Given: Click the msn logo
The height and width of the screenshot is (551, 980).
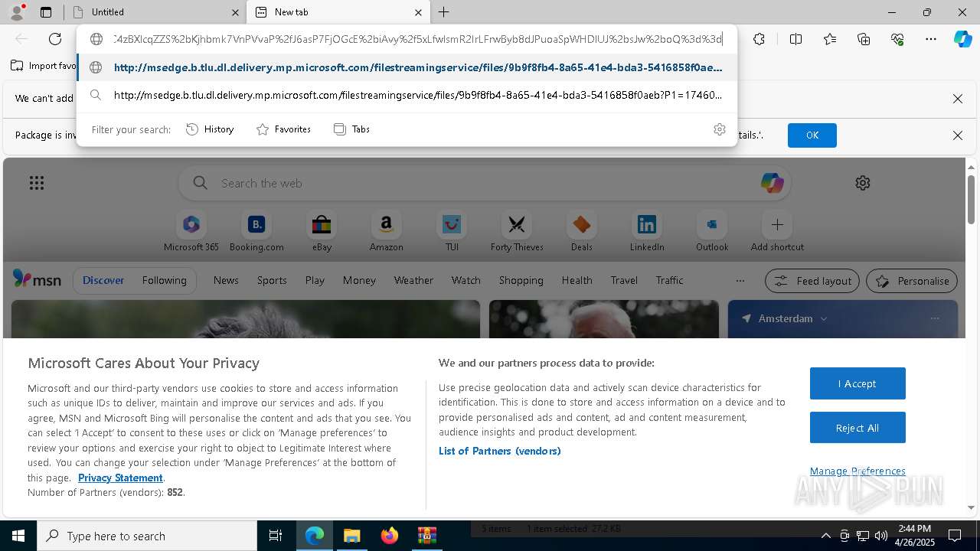Looking at the screenshot, I should pyautogui.click(x=37, y=280).
